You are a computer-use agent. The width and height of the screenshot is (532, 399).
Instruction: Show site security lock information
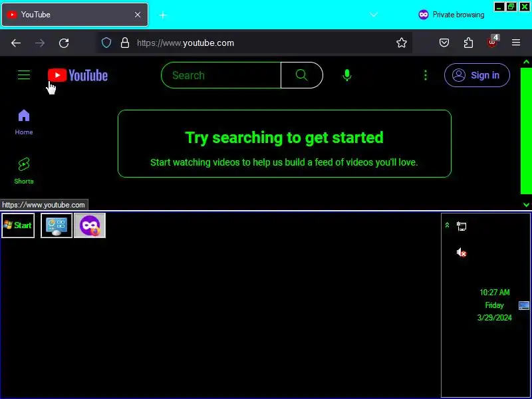pyautogui.click(x=125, y=43)
